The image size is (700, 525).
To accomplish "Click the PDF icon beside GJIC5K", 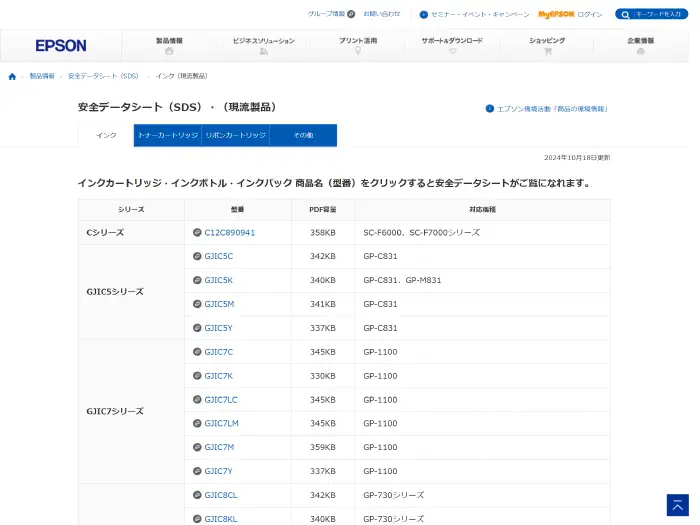I will (197, 280).
